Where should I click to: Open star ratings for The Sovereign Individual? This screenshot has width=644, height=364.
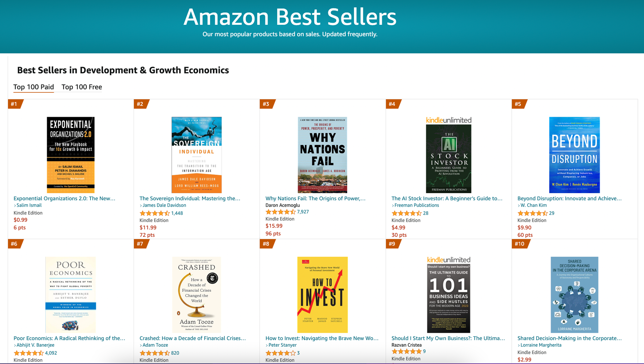coord(155,213)
